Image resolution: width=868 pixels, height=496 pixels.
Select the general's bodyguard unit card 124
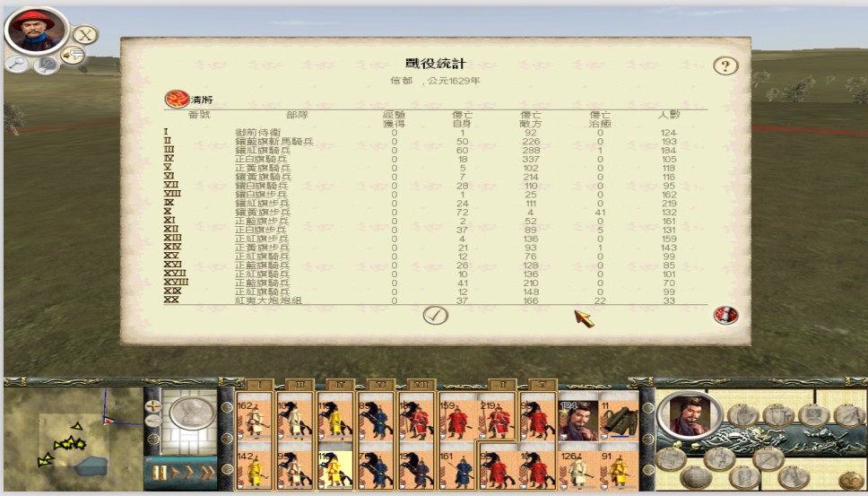577,419
